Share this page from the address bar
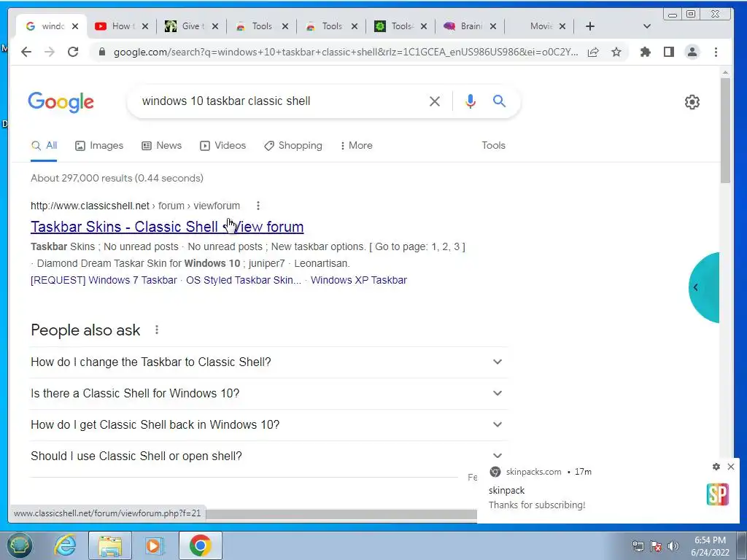747x560 pixels. pyautogui.click(x=593, y=52)
